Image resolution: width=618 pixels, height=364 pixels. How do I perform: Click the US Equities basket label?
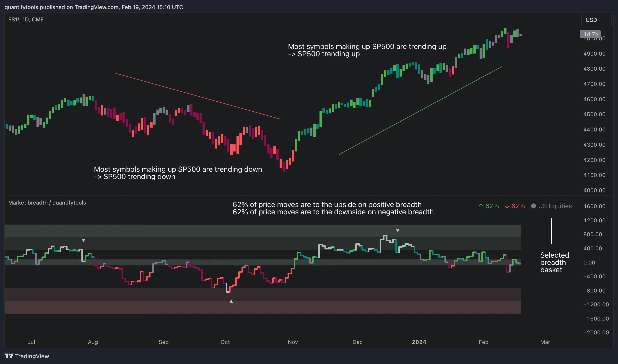point(555,206)
